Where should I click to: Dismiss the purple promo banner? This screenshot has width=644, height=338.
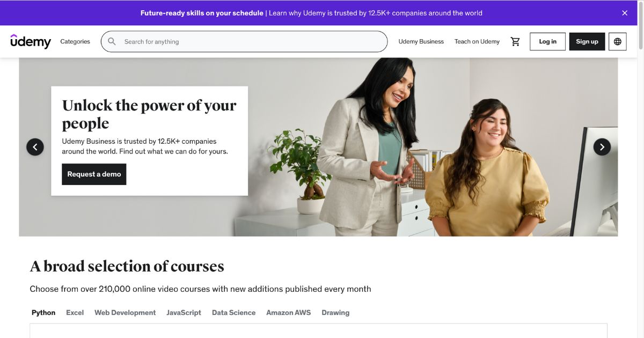click(625, 13)
